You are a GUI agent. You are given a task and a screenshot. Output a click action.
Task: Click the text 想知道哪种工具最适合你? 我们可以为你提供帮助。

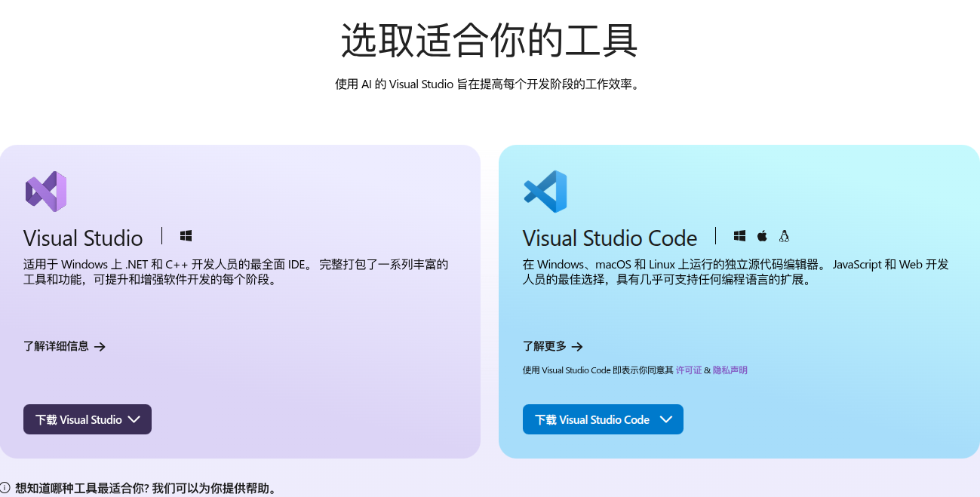pyautogui.click(x=146, y=489)
